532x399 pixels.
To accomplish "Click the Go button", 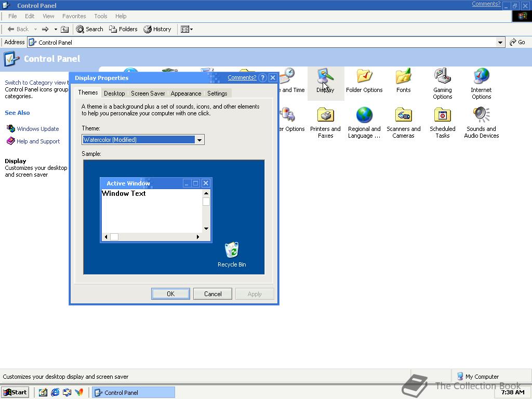I will pos(517,42).
